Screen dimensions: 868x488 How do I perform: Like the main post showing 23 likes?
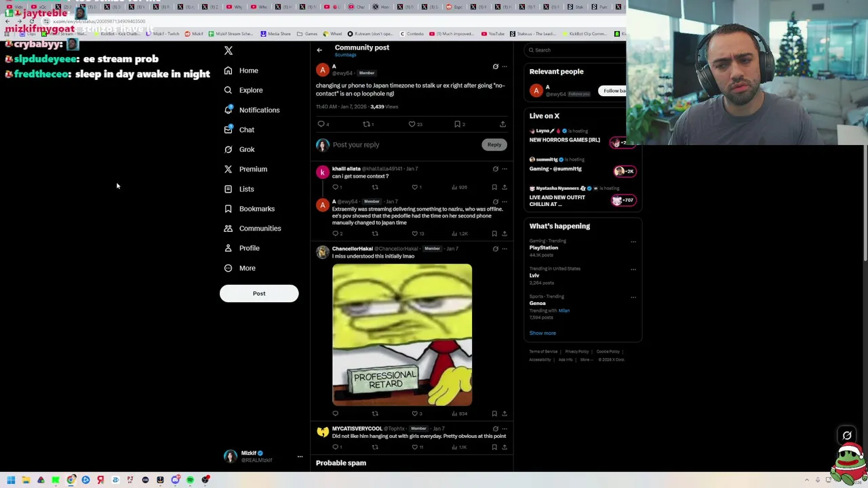[x=412, y=124]
